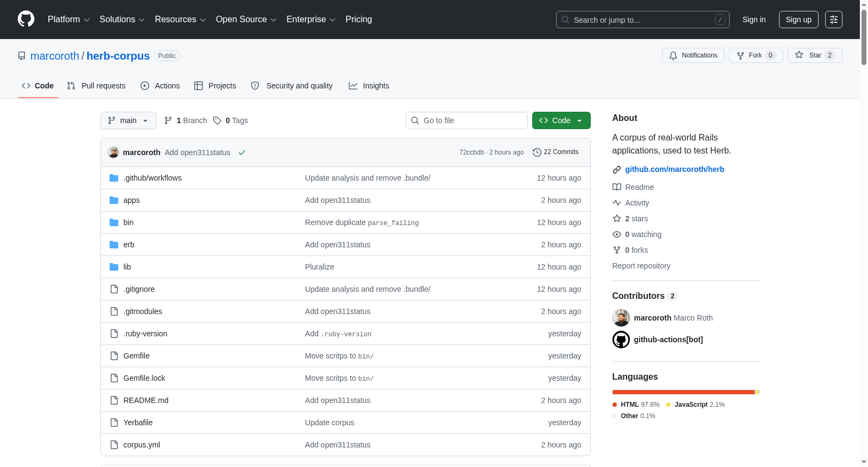
Task: Open the Contributors section heading link
Action: [x=644, y=296]
